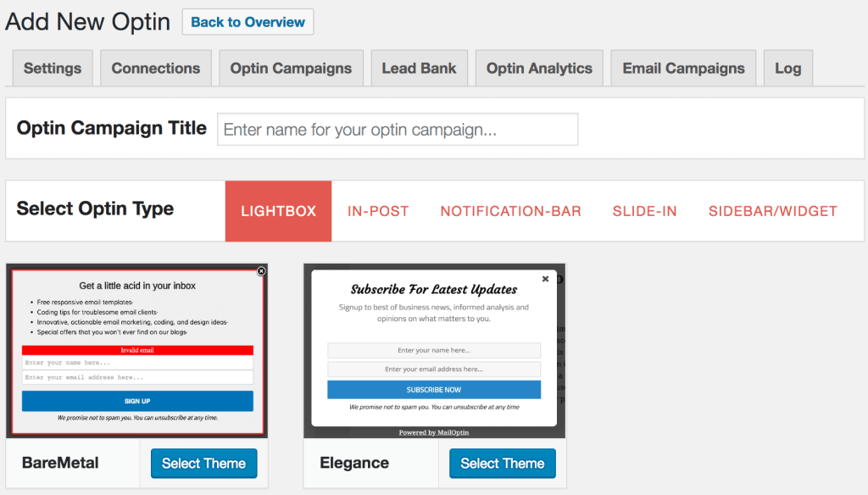Viewport: 868px width, 495px height.
Task: Open the Optin Campaigns tab
Action: 291,69
